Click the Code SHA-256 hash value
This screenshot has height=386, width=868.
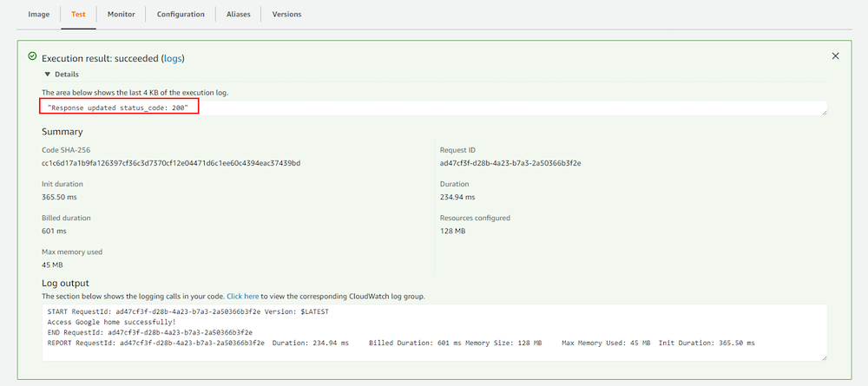pyautogui.click(x=171, y=163)
